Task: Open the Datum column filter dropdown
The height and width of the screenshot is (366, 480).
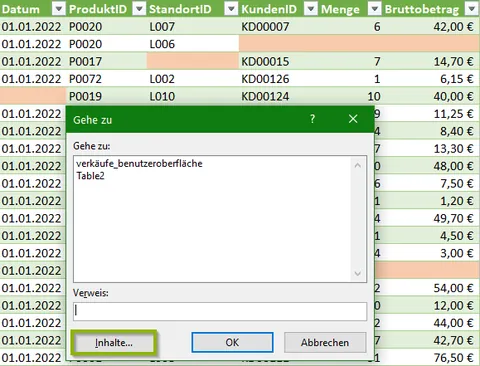Action: point(59,9)
